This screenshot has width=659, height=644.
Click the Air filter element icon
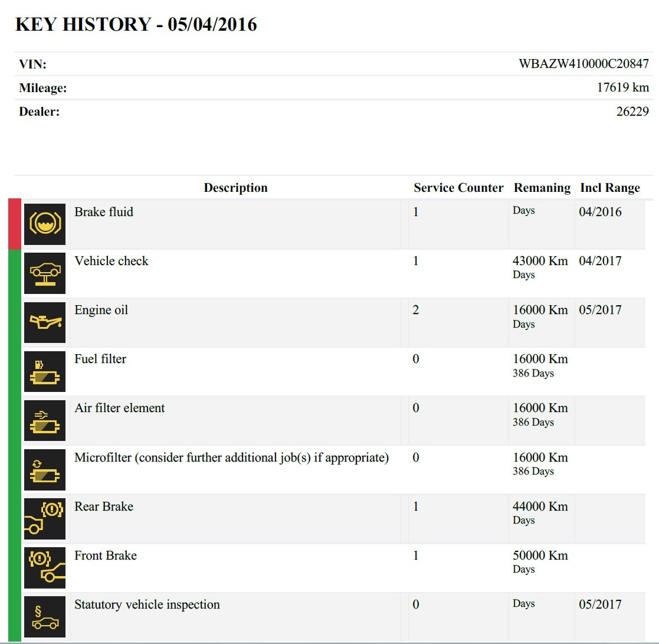point(45,420)
